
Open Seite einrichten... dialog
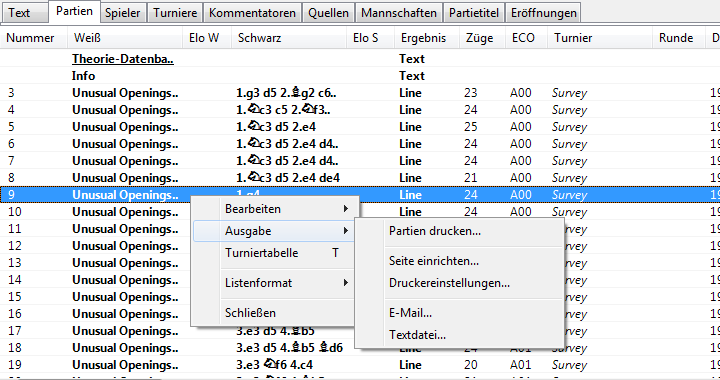click(x=460, y=261)
